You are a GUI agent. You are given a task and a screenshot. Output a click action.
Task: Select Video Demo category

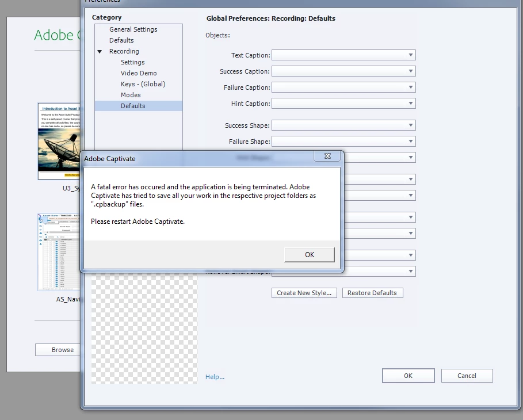(x=139, y=73)
